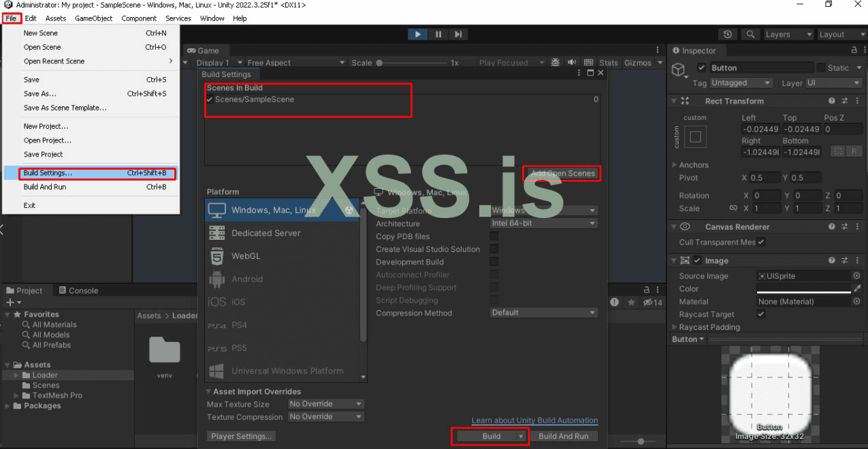The height and width of the screenshot is (449, 868).
Task: Click the Color eyedropper icon
Action: (857, 289)
